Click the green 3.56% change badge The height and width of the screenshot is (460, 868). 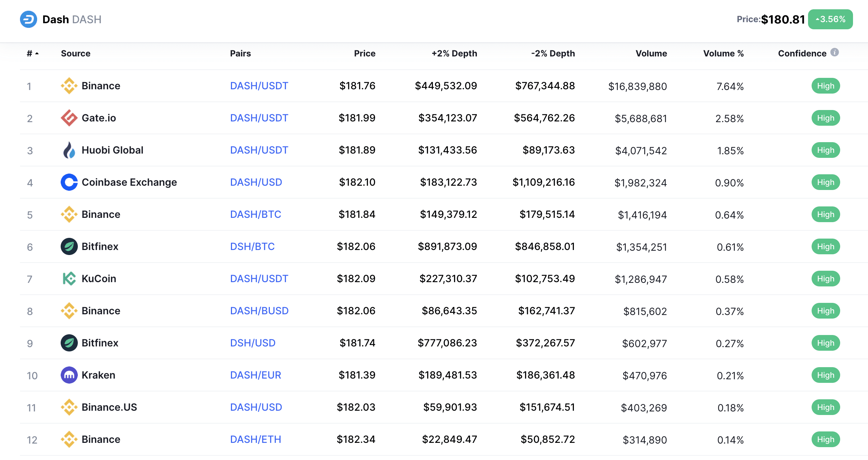coord(831,19)
